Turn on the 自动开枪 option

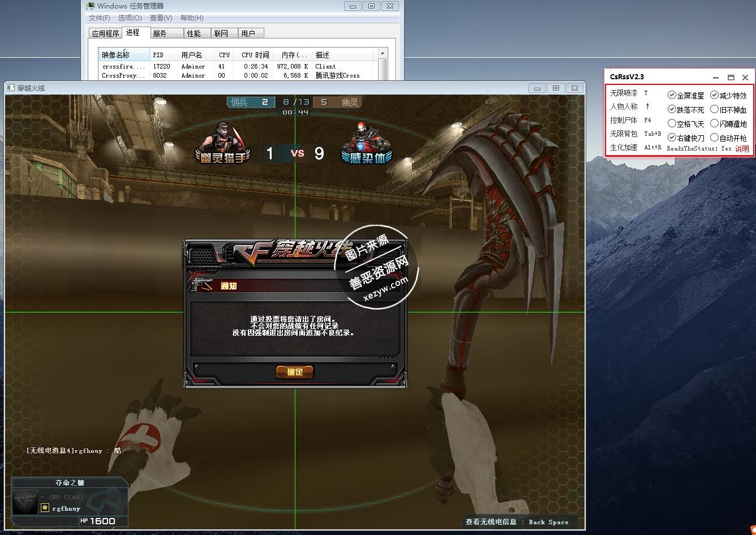tap(714, 138)
